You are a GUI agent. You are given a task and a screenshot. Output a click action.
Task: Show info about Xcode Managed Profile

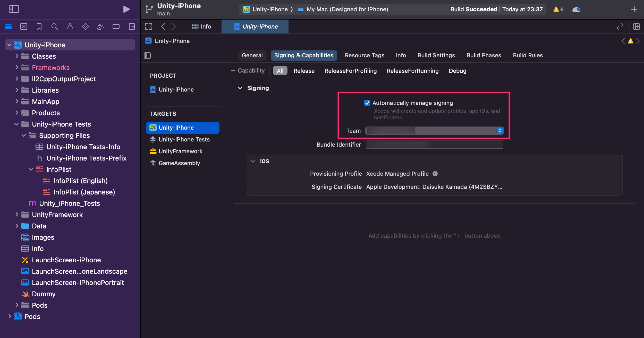(435, 174)
